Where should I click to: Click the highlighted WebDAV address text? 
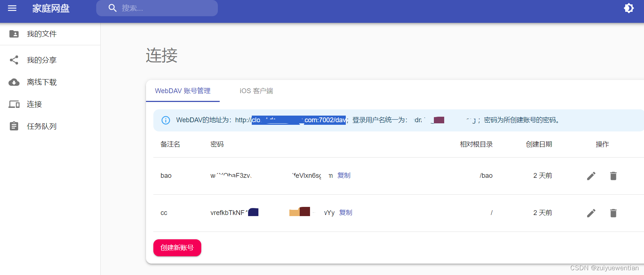click(299, 120)
